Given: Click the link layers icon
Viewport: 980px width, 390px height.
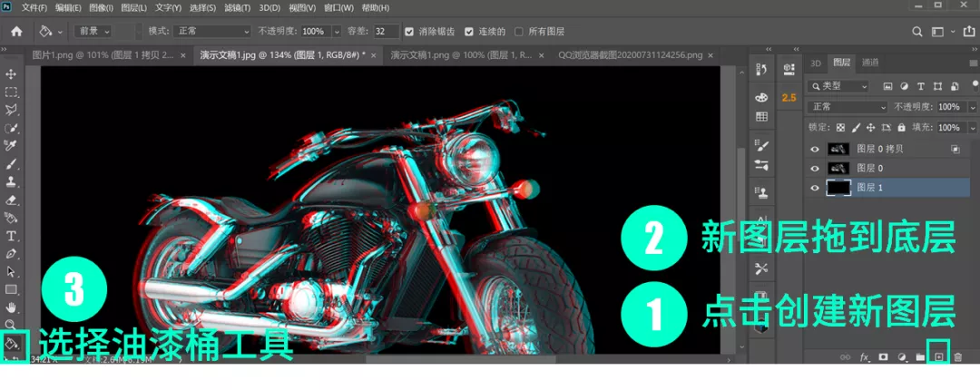Looking at the screenshot, I should 845,356.
